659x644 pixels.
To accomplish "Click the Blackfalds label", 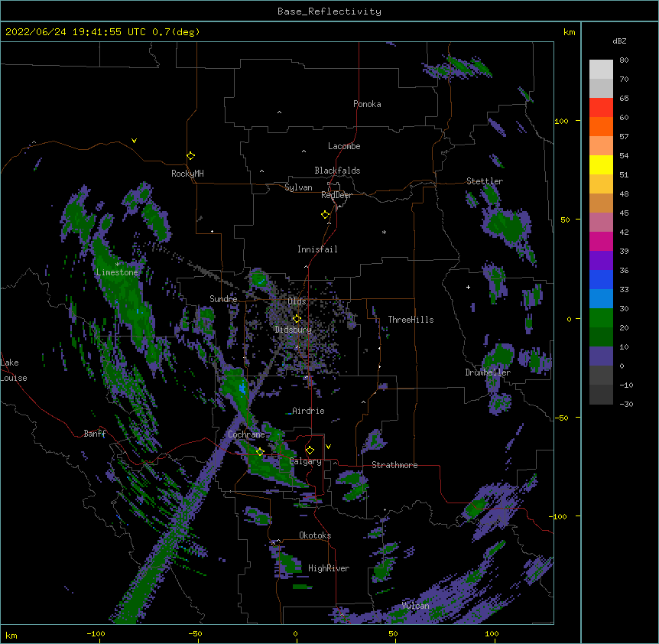I will 337,171.
